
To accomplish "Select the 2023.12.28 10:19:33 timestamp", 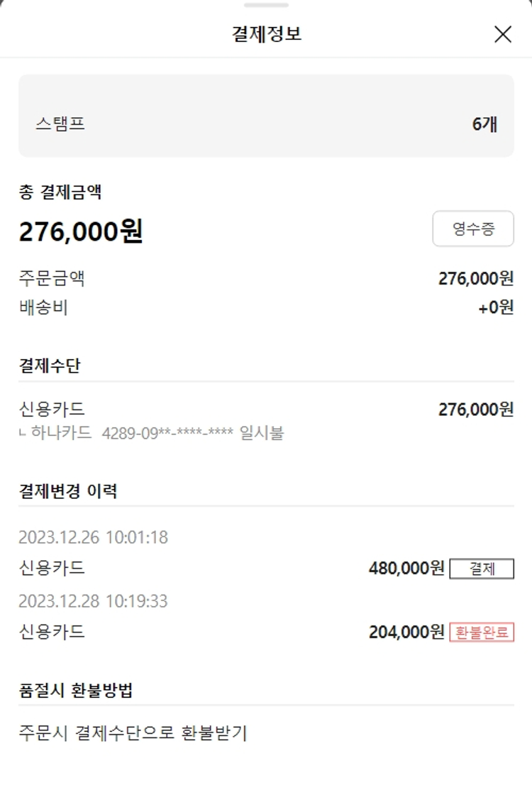I will point(94,601).
